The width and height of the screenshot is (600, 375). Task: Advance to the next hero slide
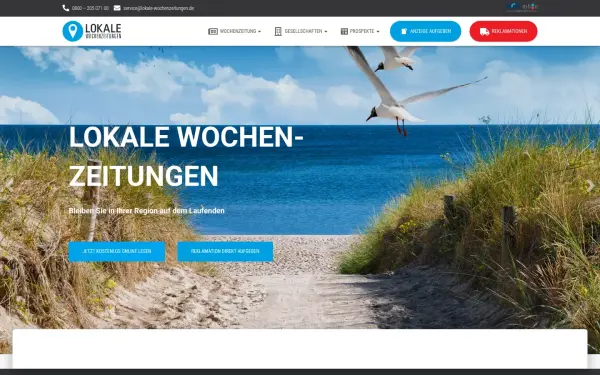point(590,186)
